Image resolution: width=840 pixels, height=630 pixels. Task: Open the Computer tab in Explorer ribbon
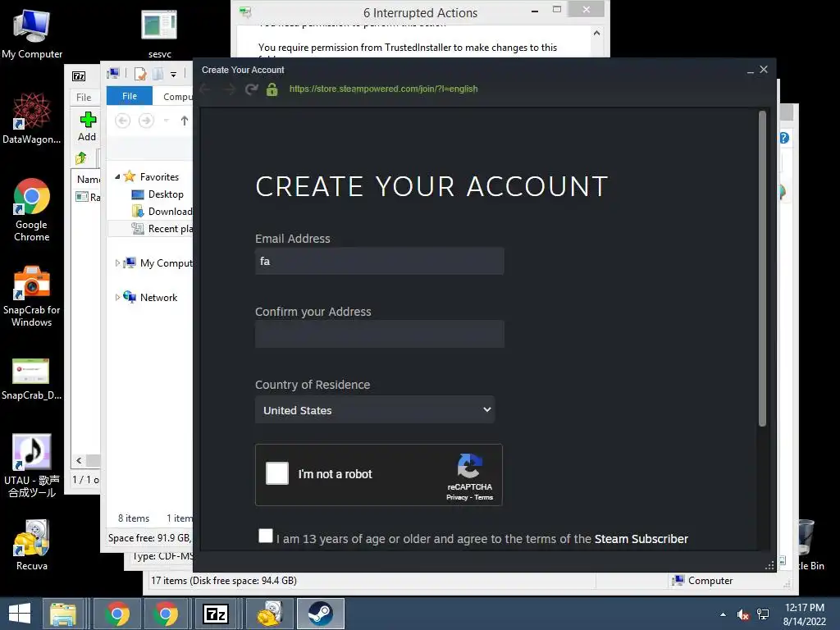(177, 97)
